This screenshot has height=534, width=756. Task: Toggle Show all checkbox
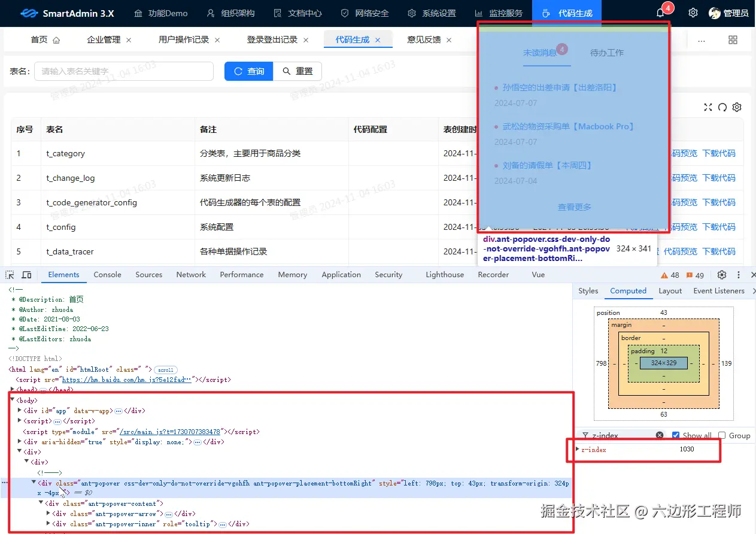pos(676,435)
